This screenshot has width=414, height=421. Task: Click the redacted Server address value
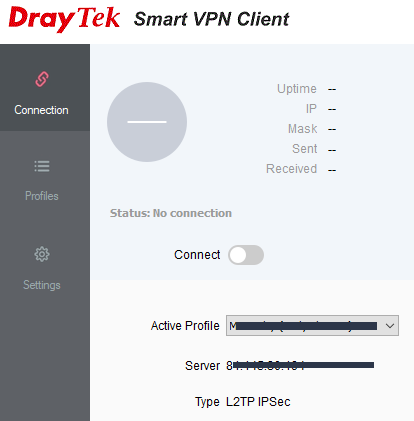[300, 366]
